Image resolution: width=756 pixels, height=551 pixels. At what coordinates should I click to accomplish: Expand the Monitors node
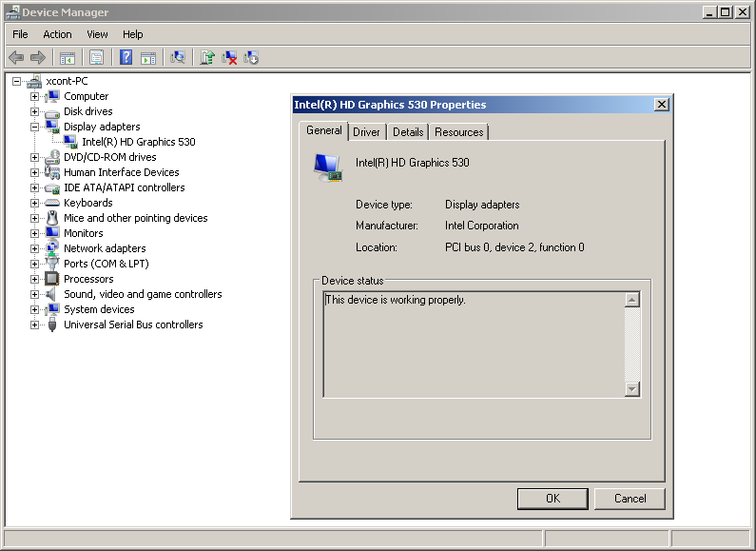[35, 233]
